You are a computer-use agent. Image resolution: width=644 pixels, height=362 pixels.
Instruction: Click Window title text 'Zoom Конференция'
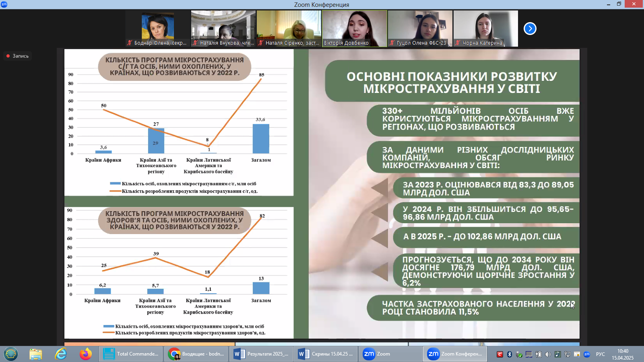(322, 4)
